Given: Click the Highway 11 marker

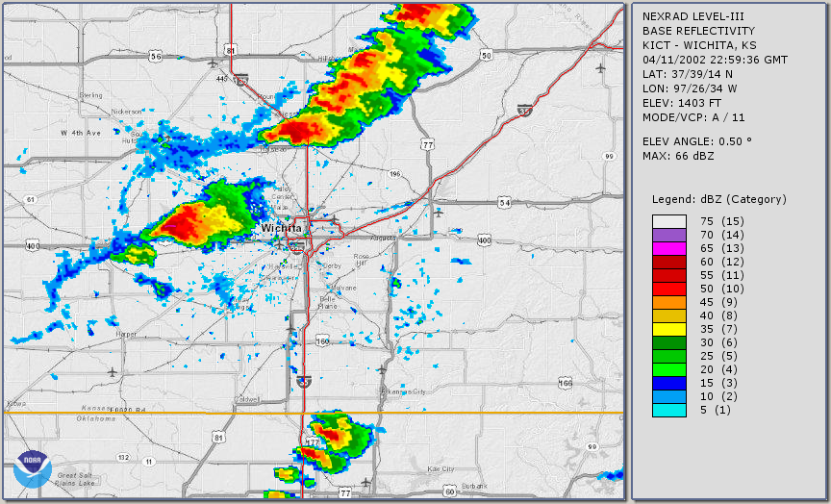Looking at the screenshot, I should (149, 462).
